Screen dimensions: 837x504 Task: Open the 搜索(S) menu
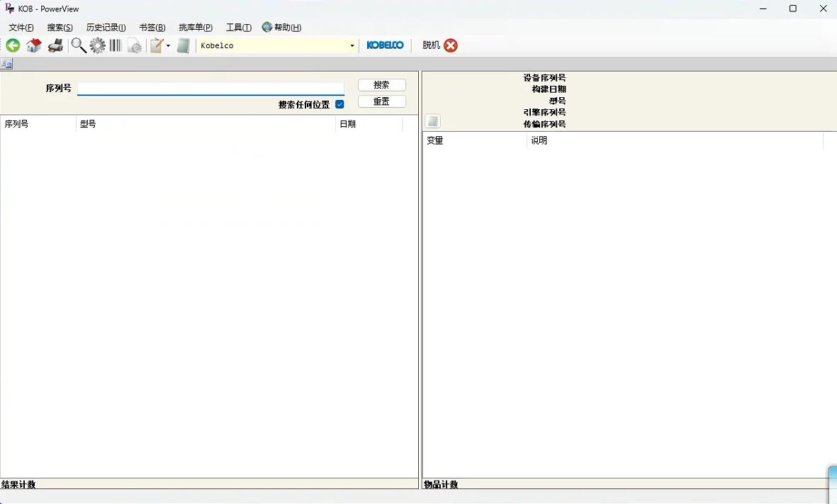coord(60,27)
